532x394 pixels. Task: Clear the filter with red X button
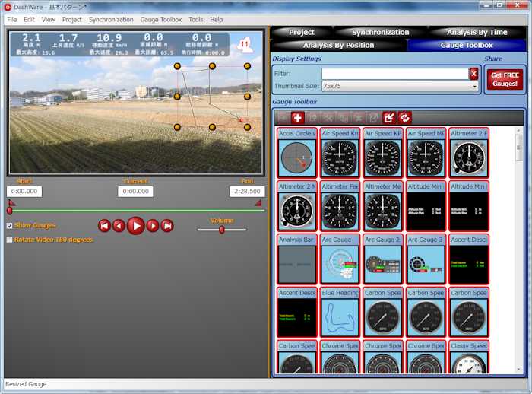tap(473, 74)
